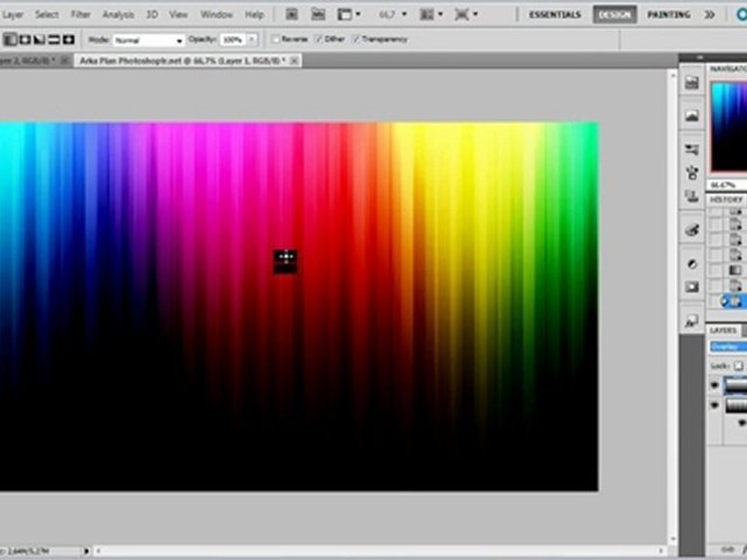Enable the Reverse checkbox
747x560 pixels.
[276, 39]
